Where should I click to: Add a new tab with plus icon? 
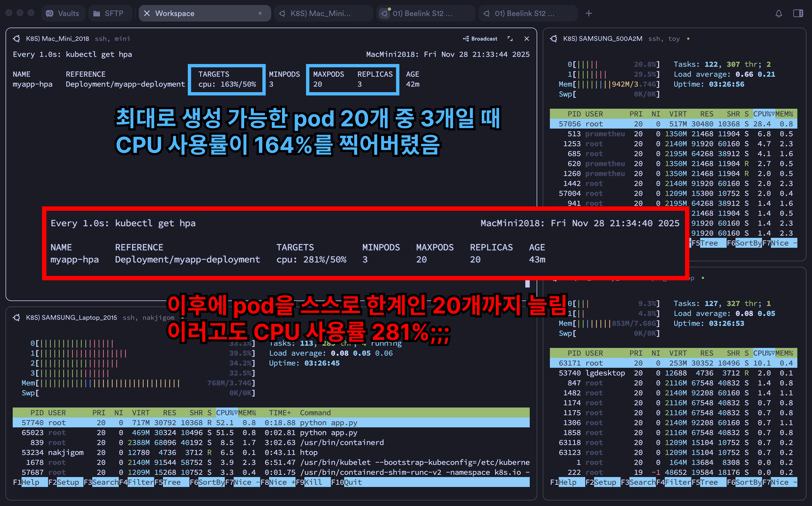tap(589, 14)
